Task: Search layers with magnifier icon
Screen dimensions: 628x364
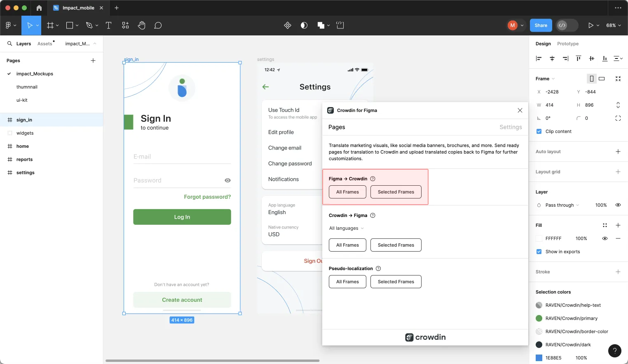Action: pos(9,43)
